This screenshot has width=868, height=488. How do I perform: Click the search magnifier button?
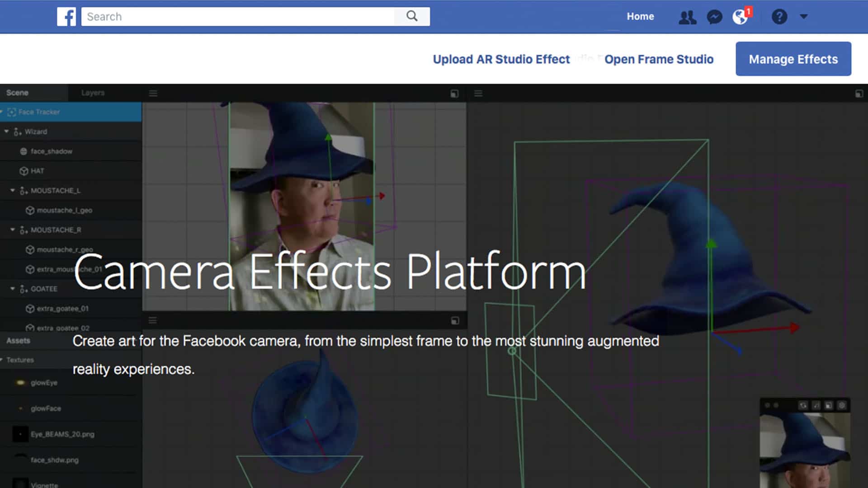click(x=412, y=16)
